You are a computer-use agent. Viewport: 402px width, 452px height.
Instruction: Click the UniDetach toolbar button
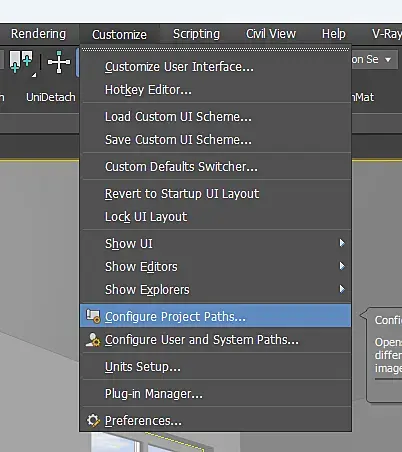pyautogui.click(x=51, y=97)
